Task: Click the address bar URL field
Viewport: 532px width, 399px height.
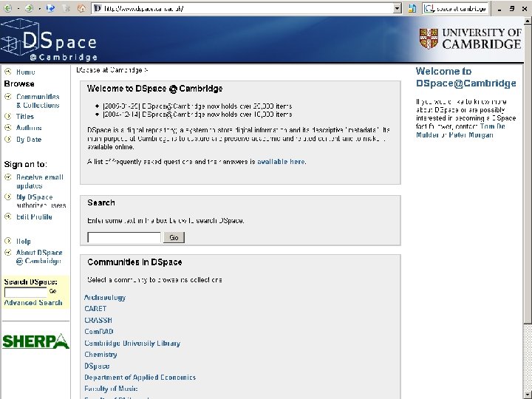Action: click(243, 8)
